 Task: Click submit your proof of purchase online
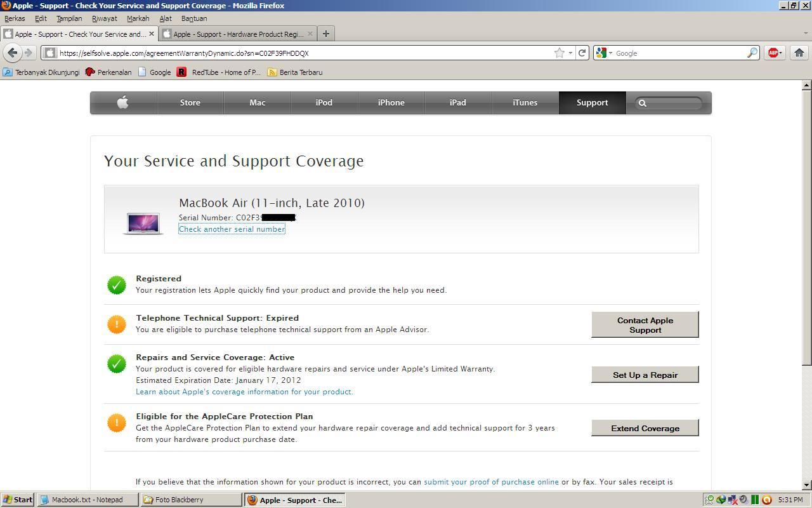pos(491,482)
